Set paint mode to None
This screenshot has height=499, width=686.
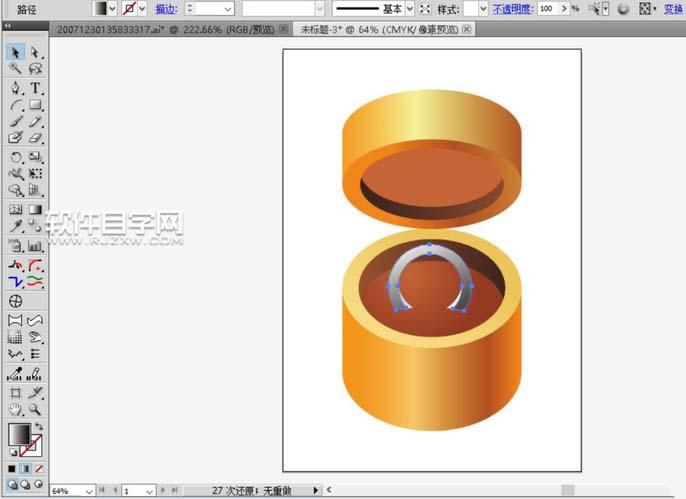[39, 468]
